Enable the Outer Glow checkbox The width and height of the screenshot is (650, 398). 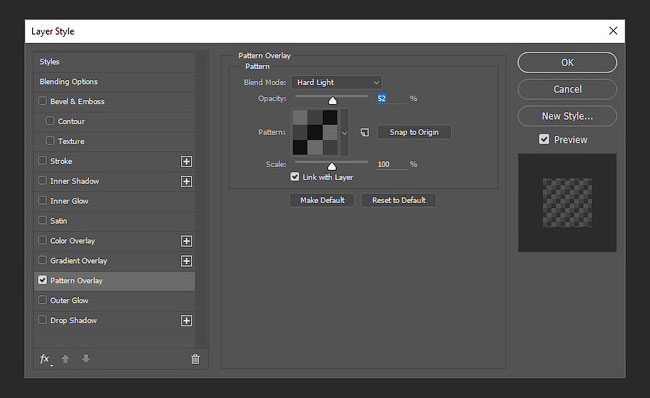[x=42, y=300]
